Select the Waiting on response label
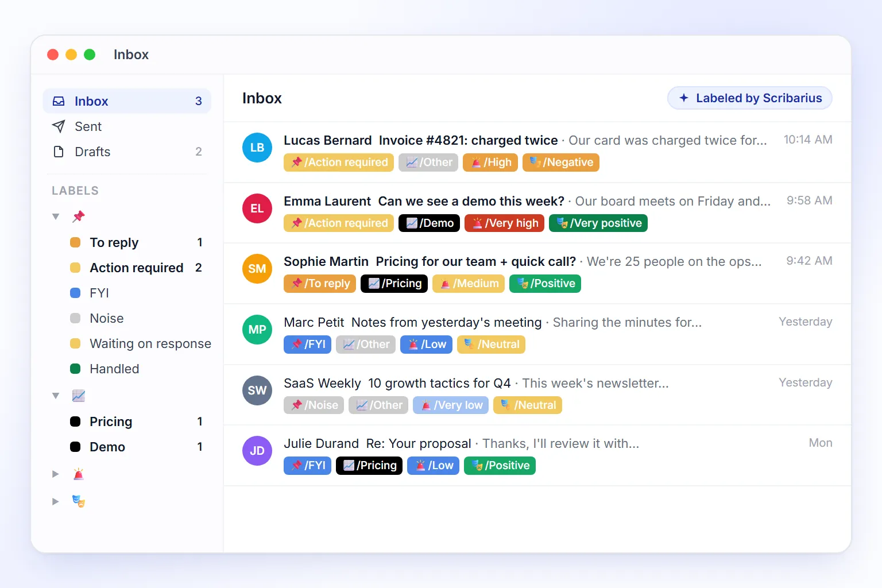 140,343
